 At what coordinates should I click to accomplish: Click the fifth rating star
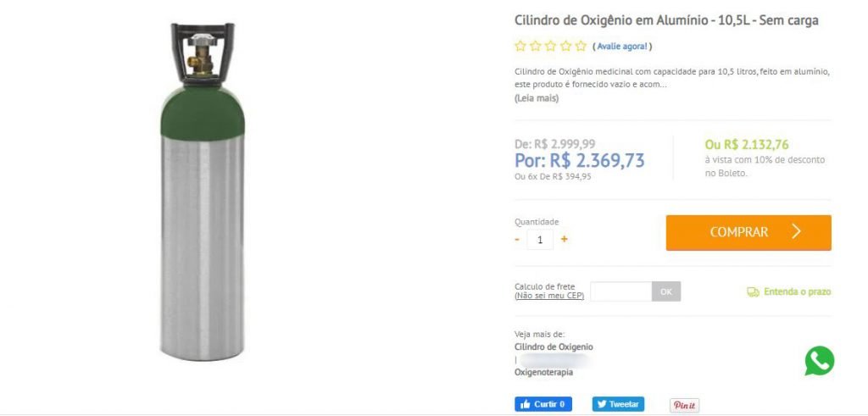tap(581, 46)
